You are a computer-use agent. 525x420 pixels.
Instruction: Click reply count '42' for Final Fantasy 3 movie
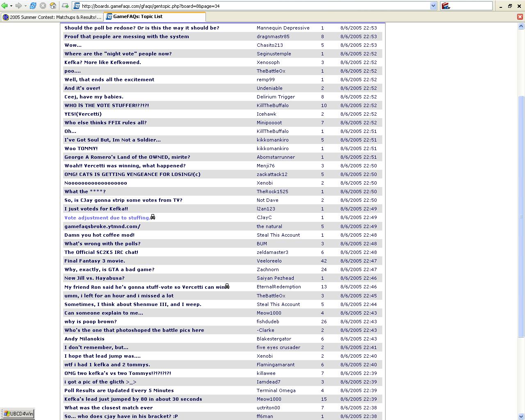324,261
